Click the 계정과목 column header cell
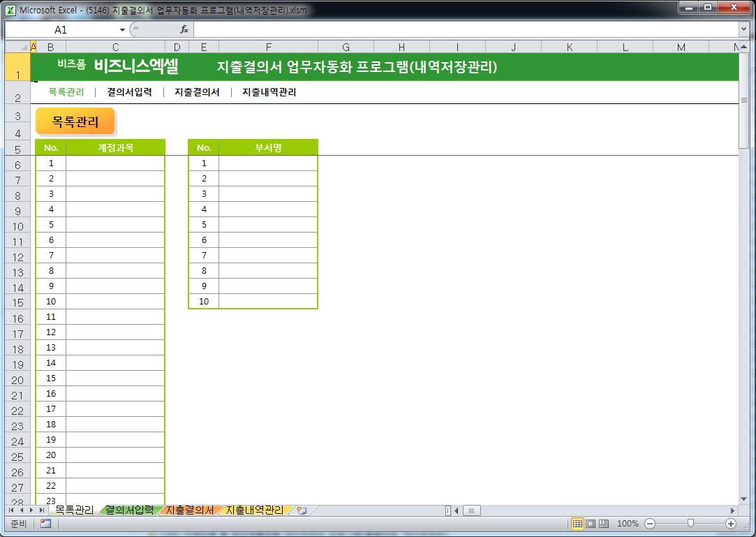The height and width of the screenshot is (537, 756). pos(115,147)
